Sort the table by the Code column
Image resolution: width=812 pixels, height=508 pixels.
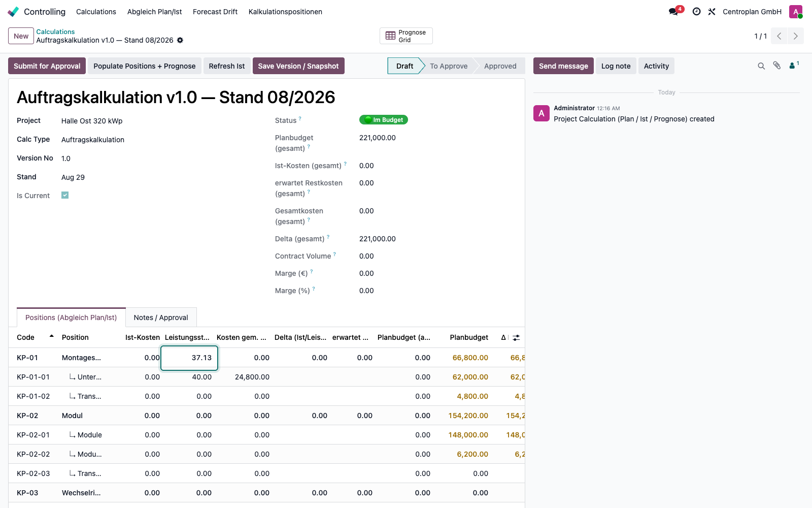tap(26, 337)
